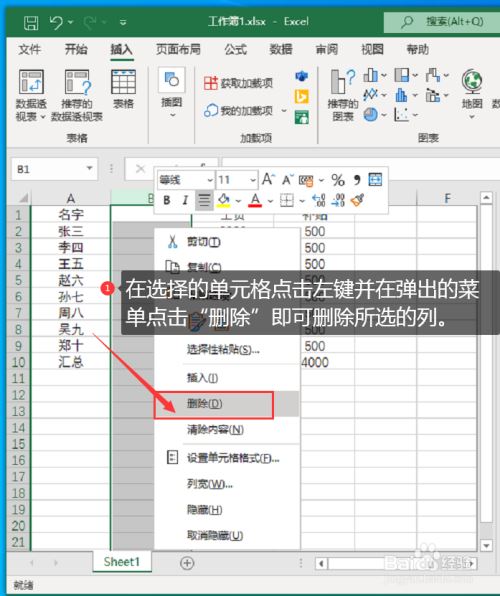500x596 pixels.
Task: Click the waterfall chart icon
Action: click(x=433, y=75)
